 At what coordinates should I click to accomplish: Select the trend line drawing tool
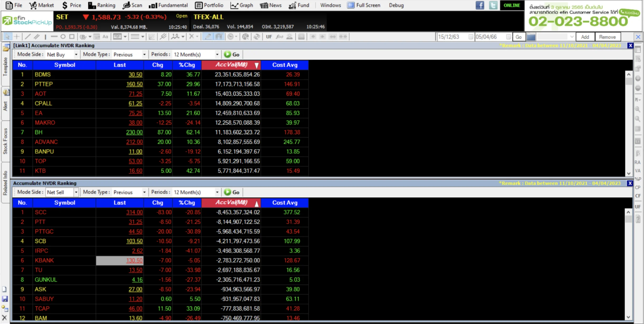pyautogui.click(x=27, y=37)
